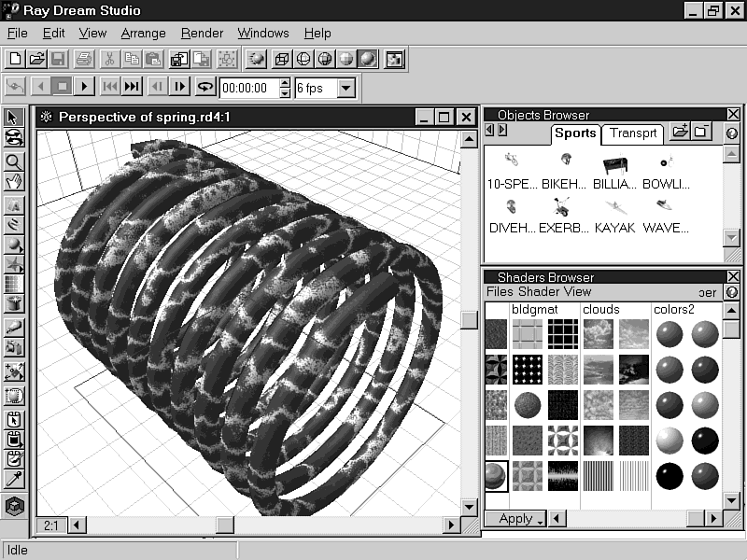Pick the black sphere colors2 shader
747x560 pixels.
(x=669, y=475)
